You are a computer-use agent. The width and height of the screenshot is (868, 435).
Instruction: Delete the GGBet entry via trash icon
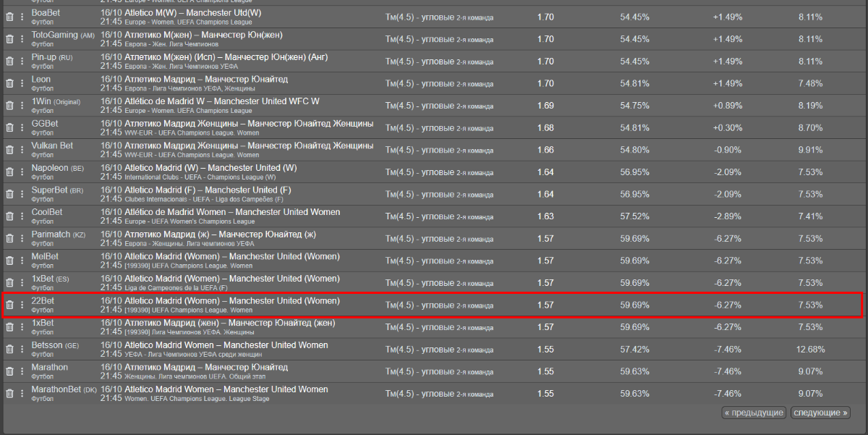(x=9, y=128)
